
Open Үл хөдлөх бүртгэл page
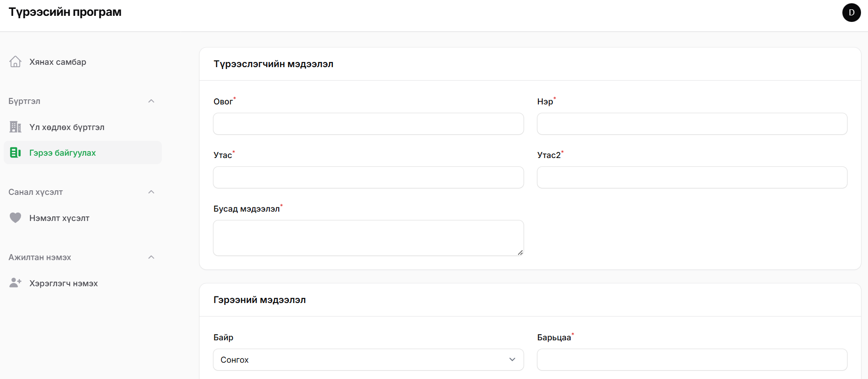tap(67, 127)
